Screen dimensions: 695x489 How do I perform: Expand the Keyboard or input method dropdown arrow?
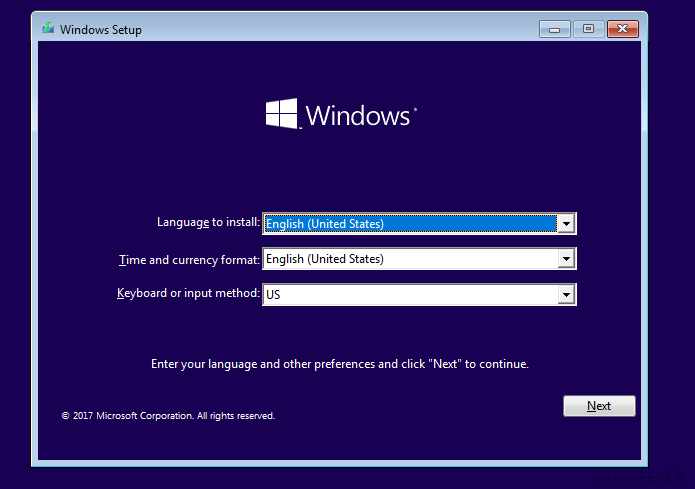(x=566, y=294)
